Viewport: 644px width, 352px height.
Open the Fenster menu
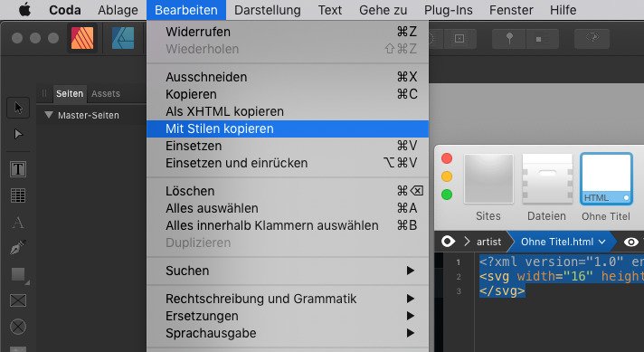point(511,10)
